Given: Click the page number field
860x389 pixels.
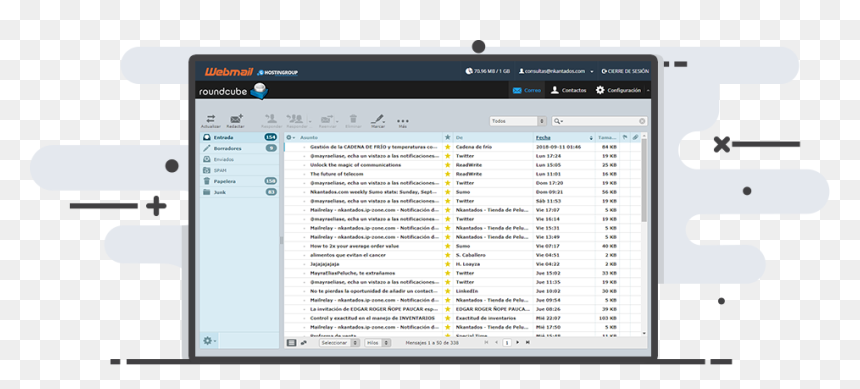Looking at the screenshot, I should tap(507, 342).
